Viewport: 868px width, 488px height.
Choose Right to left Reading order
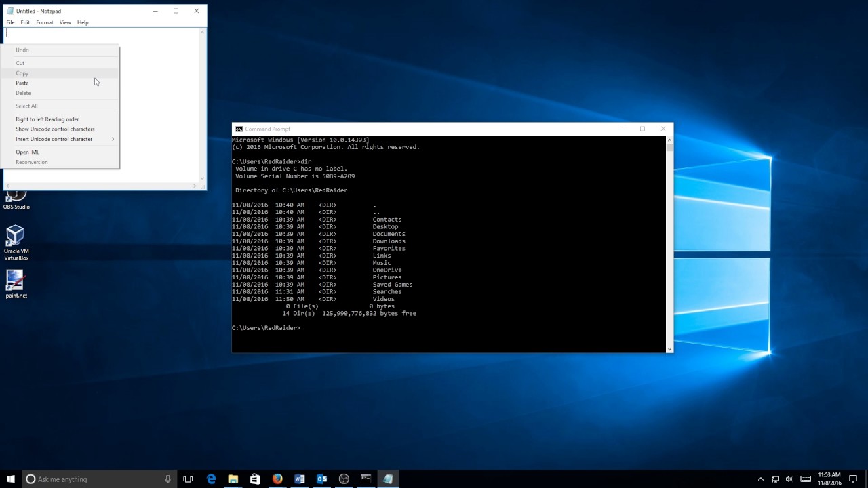click(61, 119)
